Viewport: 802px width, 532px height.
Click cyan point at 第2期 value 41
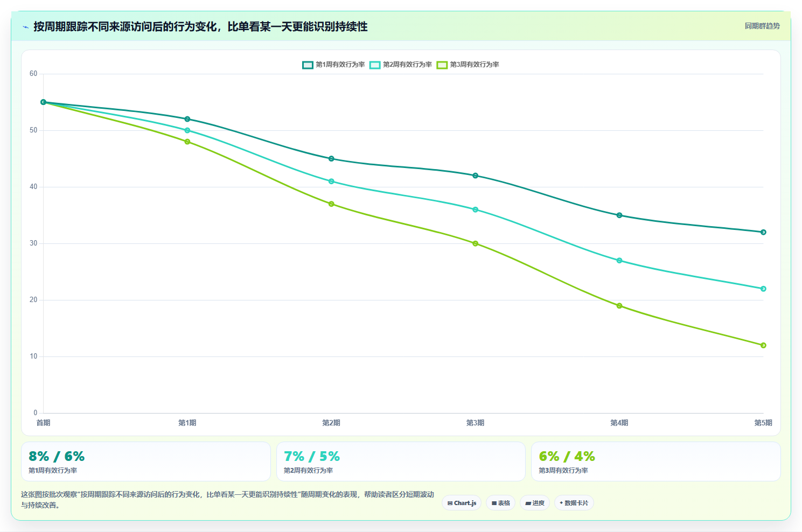tap(331, 181)
